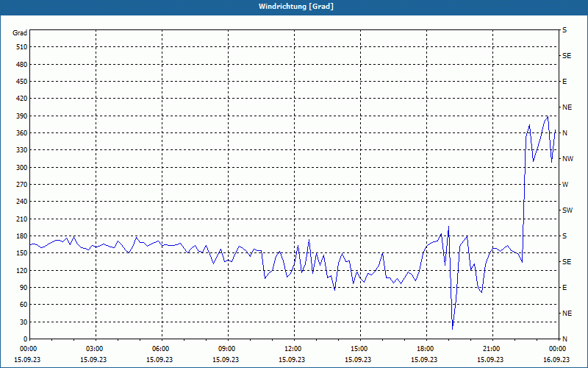Click the 330 degree axis label
The width and height of the screenshot is (588, 368).
[x=22, y=150]
